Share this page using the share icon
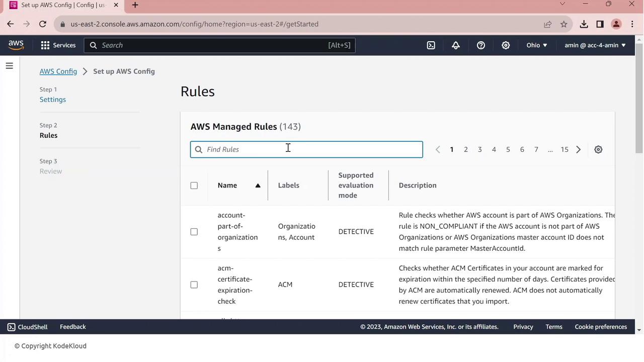 (x=547, y=24)
